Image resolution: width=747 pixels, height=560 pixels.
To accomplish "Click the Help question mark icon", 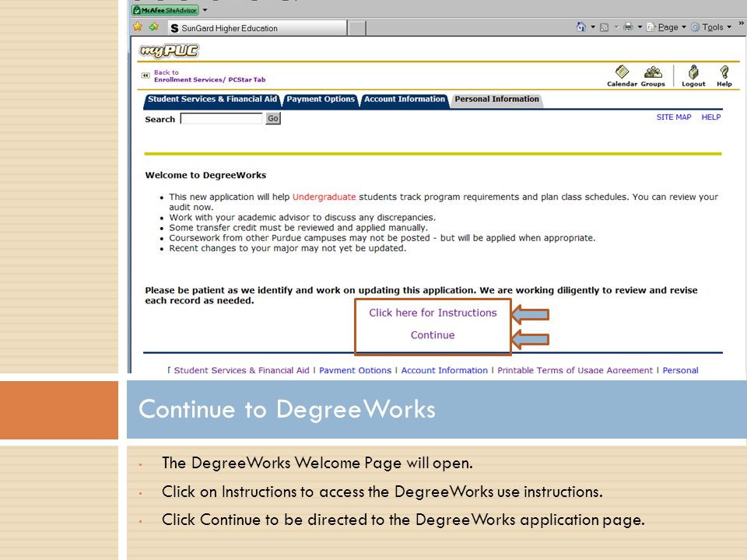I will pyautogui.click(x=724, y=75).
